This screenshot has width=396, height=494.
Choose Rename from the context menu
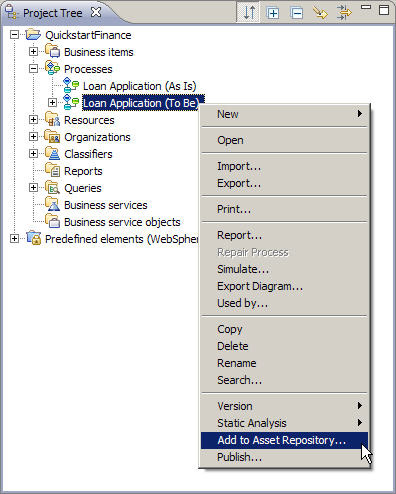284,363
